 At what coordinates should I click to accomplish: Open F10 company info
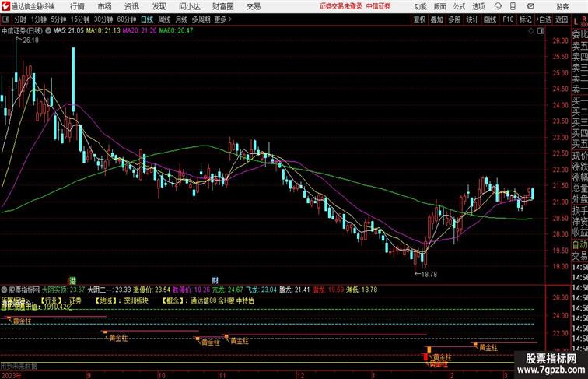(508, 19)
